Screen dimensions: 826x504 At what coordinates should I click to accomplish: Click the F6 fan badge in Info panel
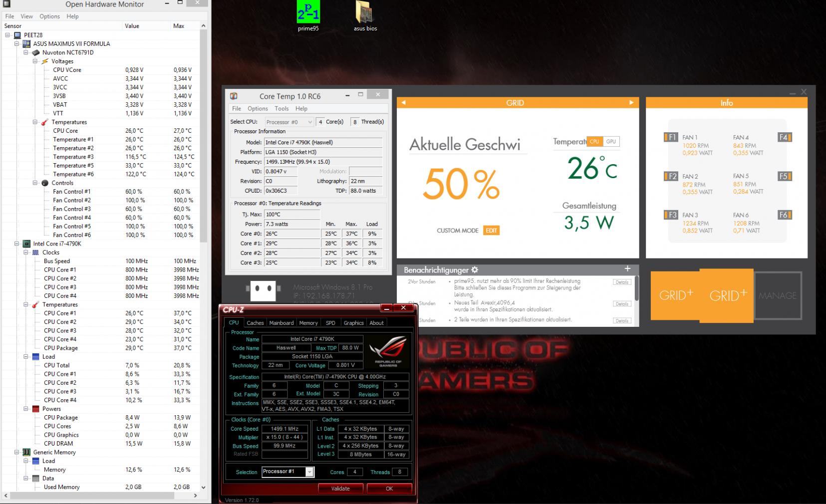[785, 215]
